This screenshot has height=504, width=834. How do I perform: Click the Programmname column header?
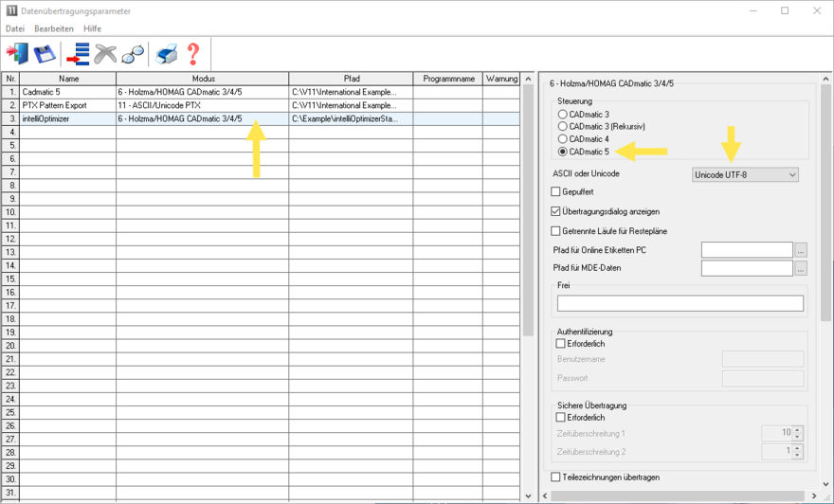[x=448, y=79]
